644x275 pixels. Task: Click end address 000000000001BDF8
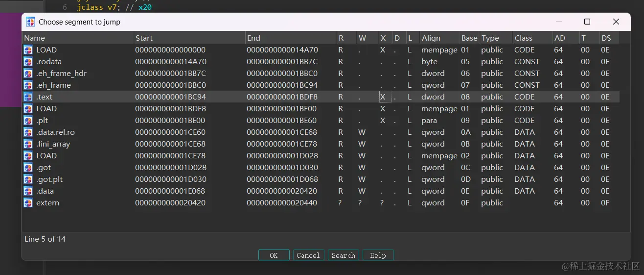click(x=282, y=97)
